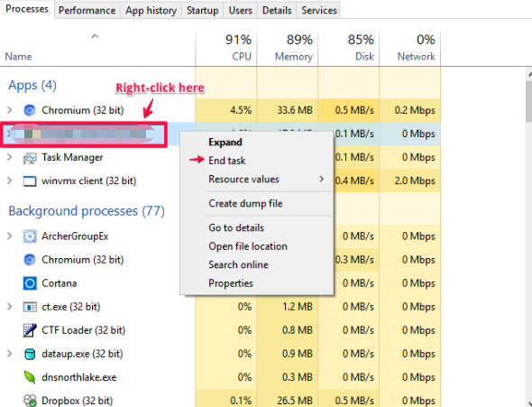Click winvmx client's 0.4 MB/s disk value
This screenshot has height=407, width=532.
354,180
